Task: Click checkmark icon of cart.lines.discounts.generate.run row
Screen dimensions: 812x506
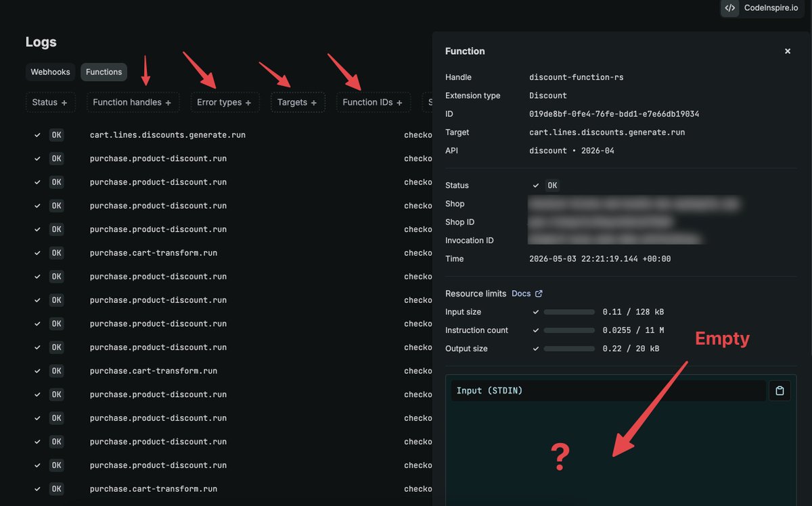Action: tap(37, 135)
